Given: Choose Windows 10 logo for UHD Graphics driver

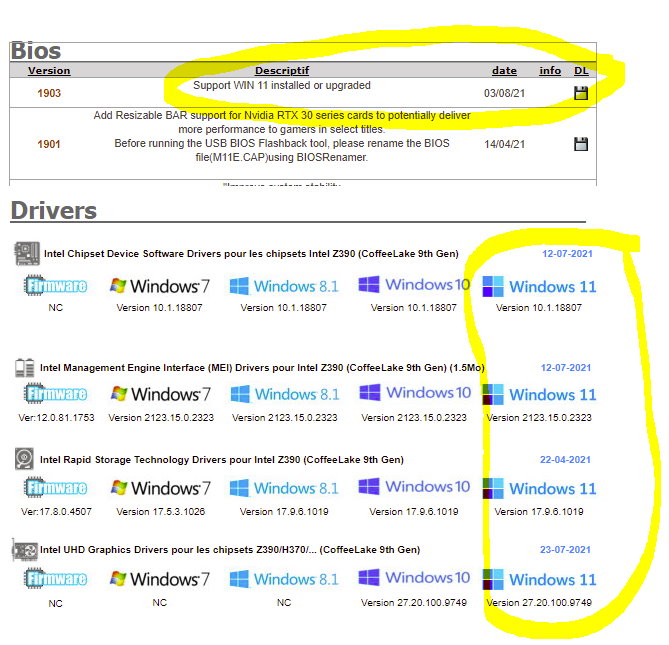Looking at the screenshot, I should [x=414, y=578].
